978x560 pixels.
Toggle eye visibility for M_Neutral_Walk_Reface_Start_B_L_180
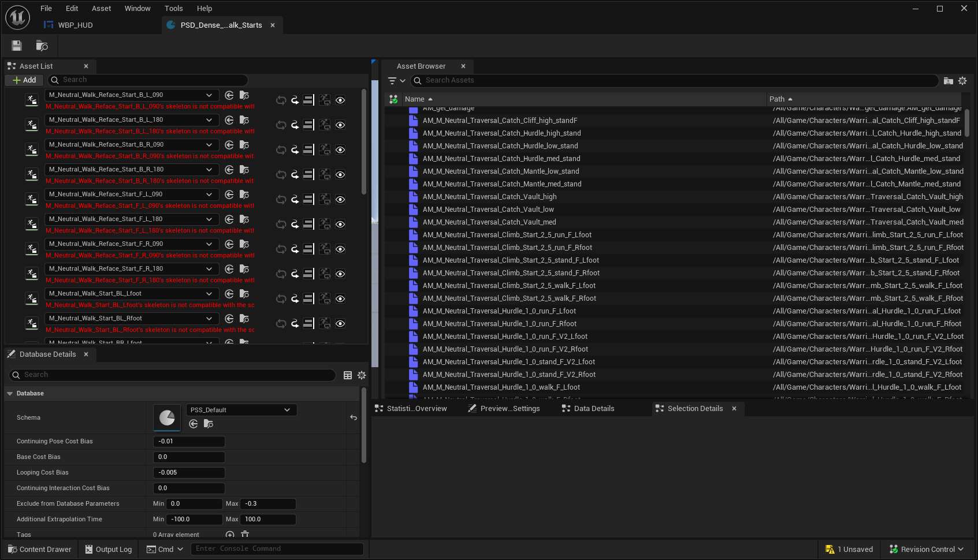tap(340, 125)
